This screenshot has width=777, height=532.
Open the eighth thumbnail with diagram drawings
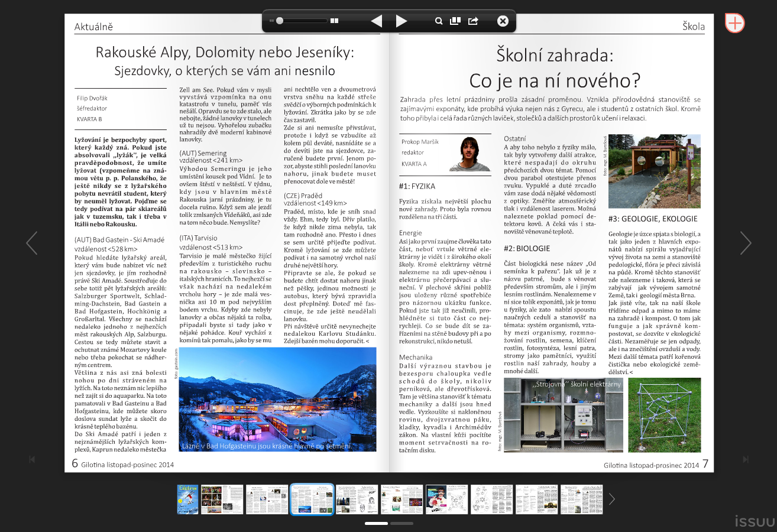tap(492, 499)
